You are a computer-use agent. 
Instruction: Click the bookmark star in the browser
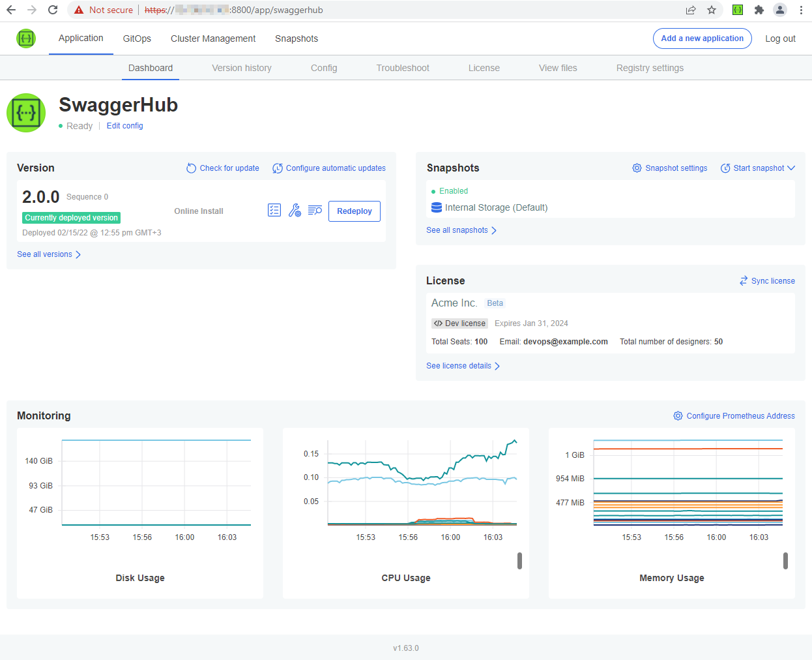point(712,10)
